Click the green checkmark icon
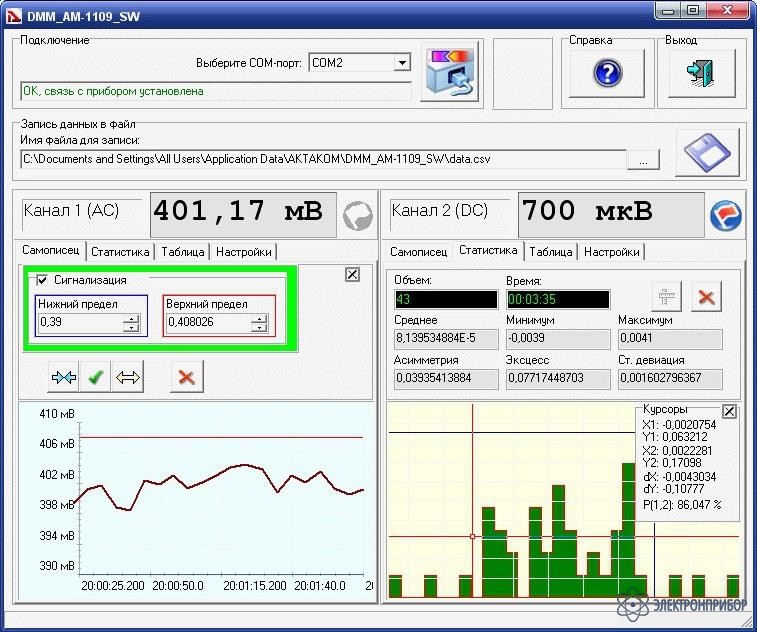Screen dimensions: 757x632 coord(95,377)
